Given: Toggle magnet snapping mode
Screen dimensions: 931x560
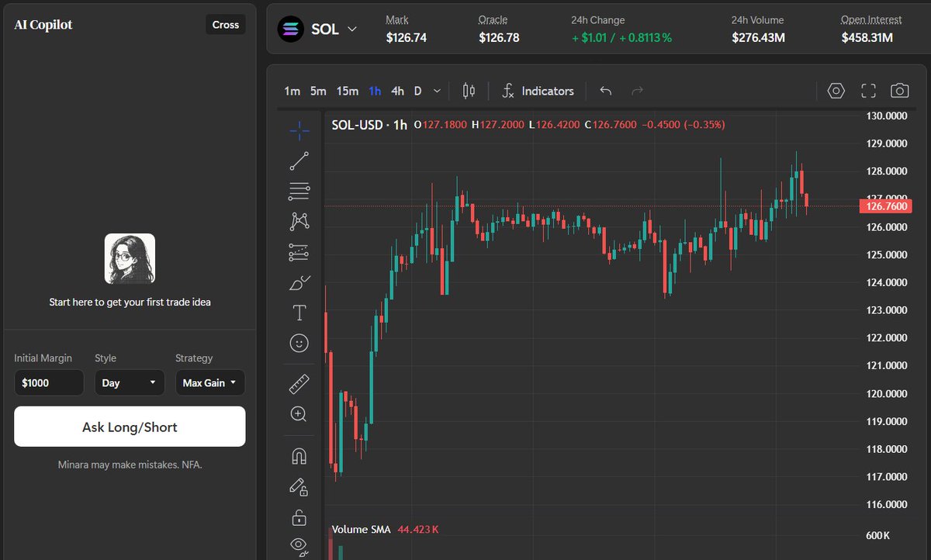Looking at the screenshot, I should click(299, 456).
